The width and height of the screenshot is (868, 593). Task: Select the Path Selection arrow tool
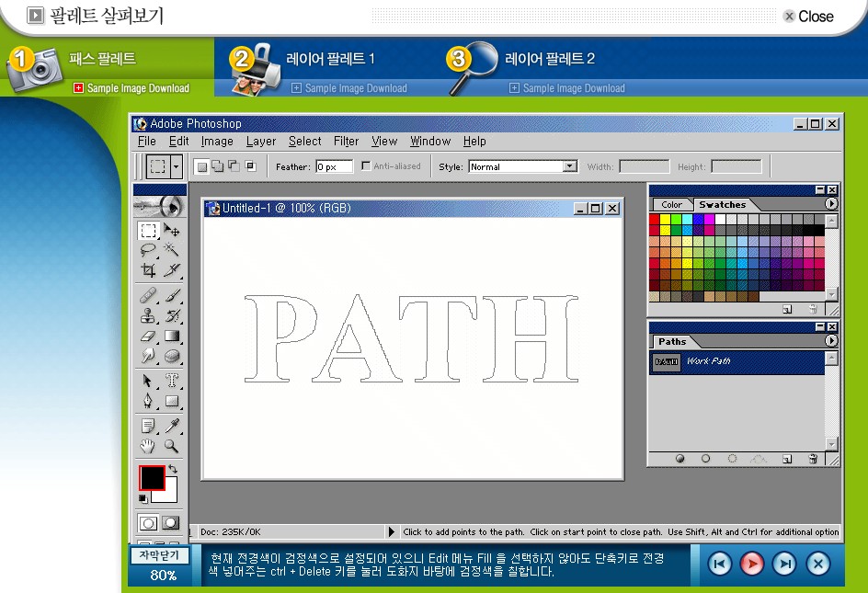pos(148,381)
